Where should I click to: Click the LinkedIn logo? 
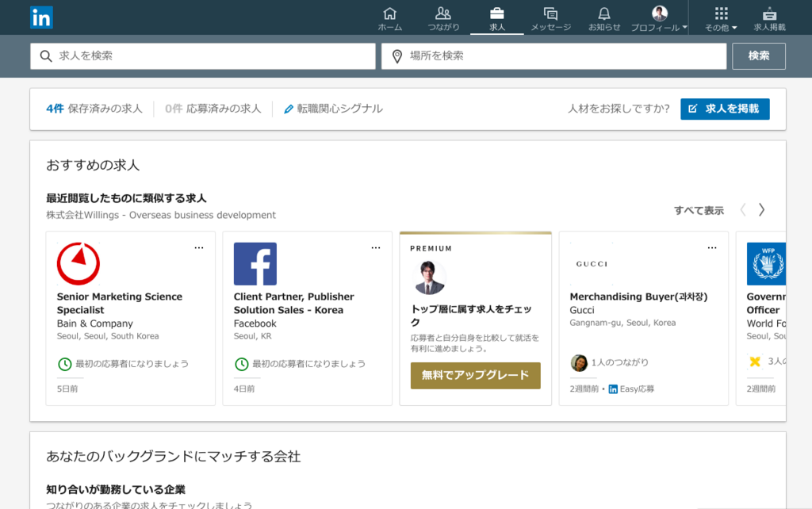tap(41, 17)
